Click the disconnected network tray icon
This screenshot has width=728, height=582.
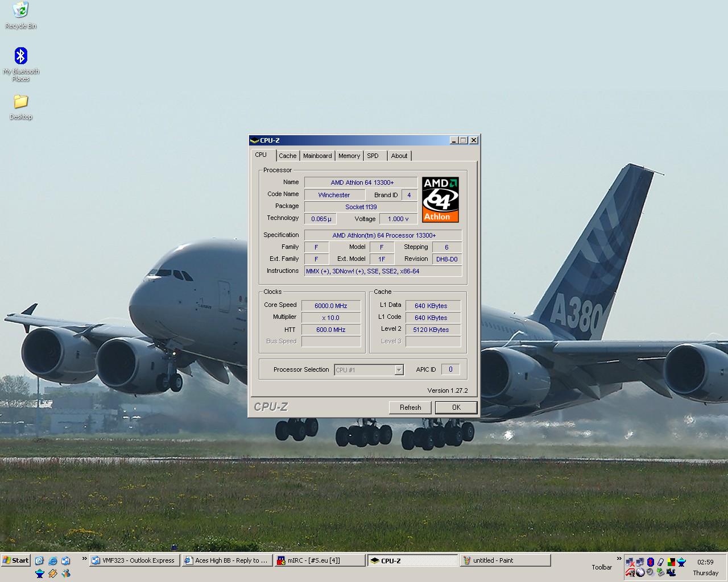coord(630,562)
